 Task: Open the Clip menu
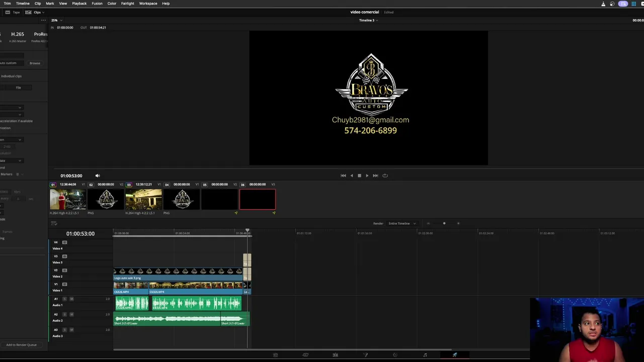point(38,4)
